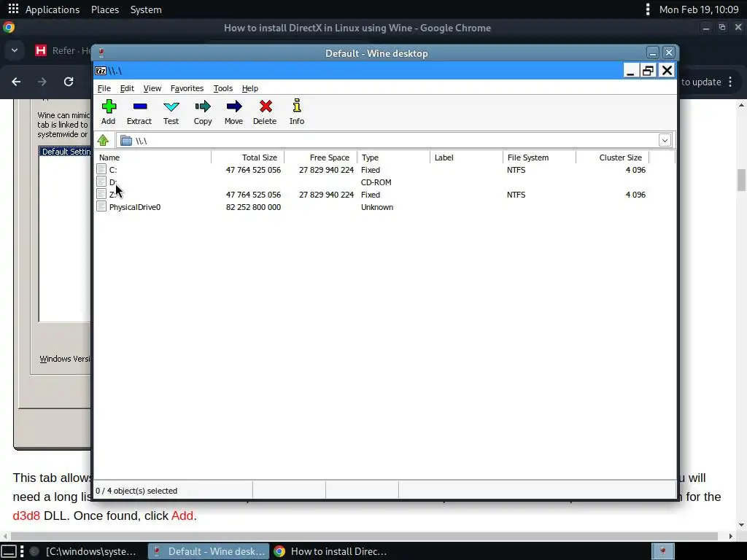The width and height of the screenshot is (747, 560).
Task: Restore down the 7-Zip window
Action: pos(648,71)
